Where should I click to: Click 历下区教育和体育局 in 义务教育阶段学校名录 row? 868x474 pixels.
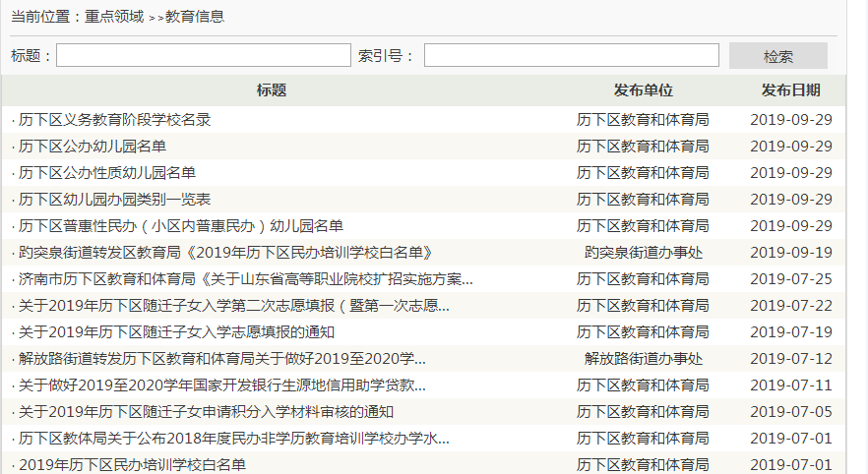(x=643, y=119)
